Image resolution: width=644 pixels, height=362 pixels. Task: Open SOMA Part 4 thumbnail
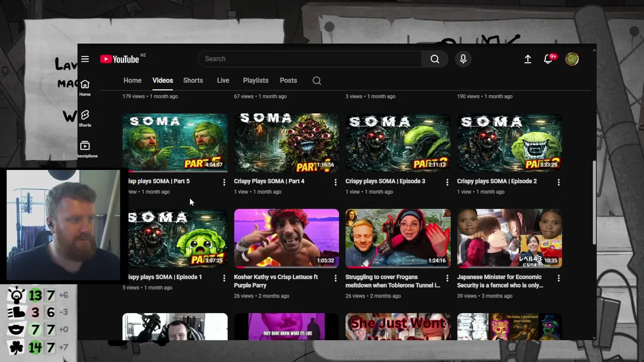pyautogui.click(x=286, y=143)
